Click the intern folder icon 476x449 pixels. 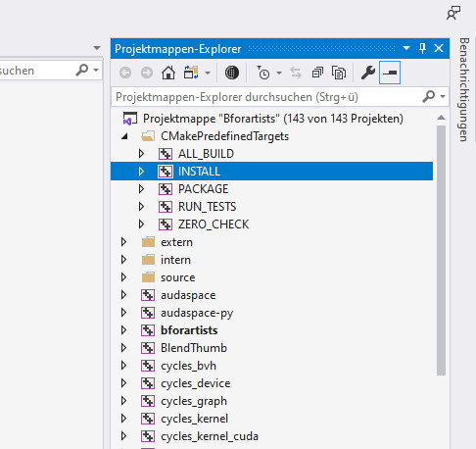coord(148,260)
